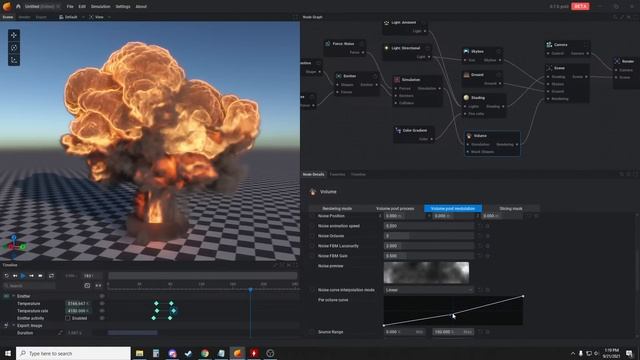Click the Simulation node icon in graph
Viewport: 640px width, 360px height.
(397, 80)
